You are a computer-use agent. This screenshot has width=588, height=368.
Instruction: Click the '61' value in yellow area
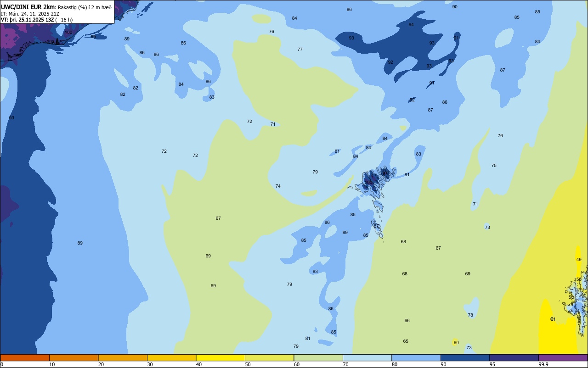553,319
